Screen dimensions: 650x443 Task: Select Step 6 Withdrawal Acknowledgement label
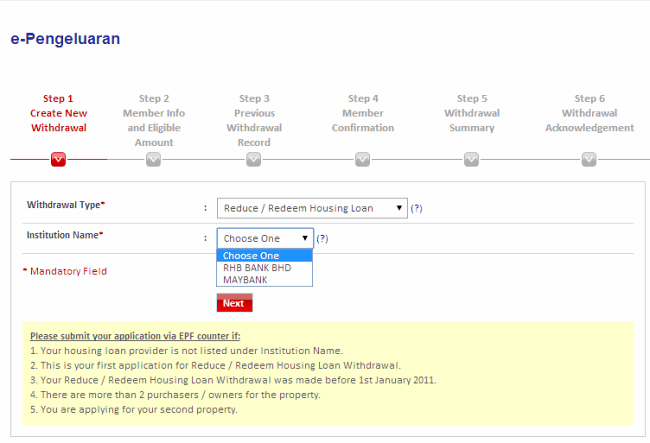point(589,113)
